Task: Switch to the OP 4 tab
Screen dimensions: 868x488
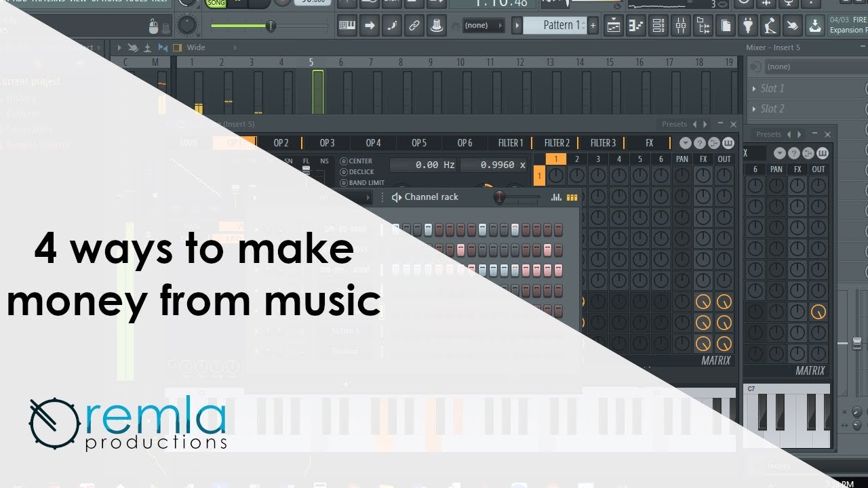Action: (373, 143)
